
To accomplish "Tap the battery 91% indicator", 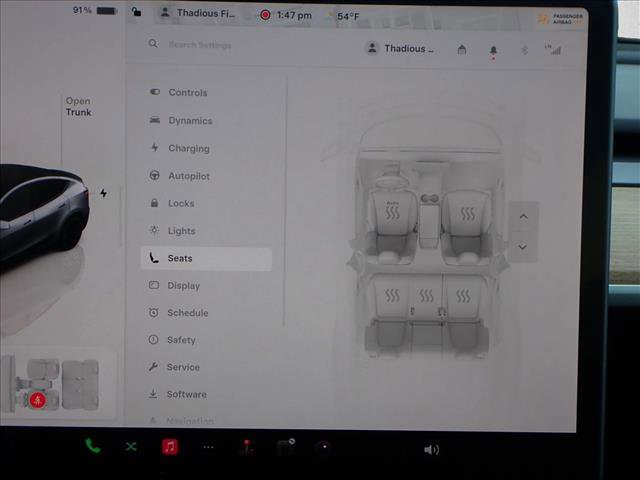I will (x=95, y=11).
